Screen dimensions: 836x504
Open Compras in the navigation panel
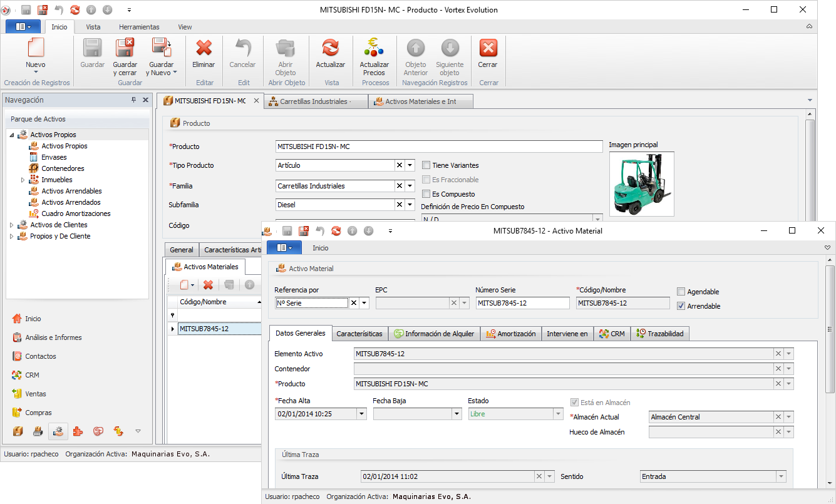33,413
